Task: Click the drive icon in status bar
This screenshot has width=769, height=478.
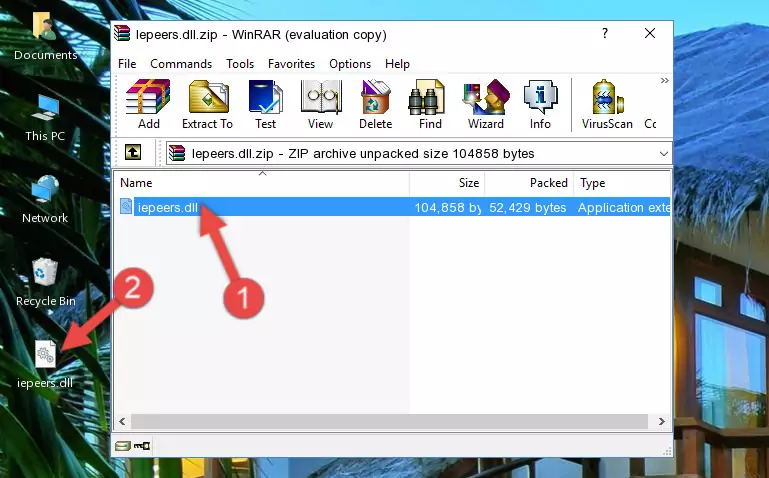Action: point(123,446)
